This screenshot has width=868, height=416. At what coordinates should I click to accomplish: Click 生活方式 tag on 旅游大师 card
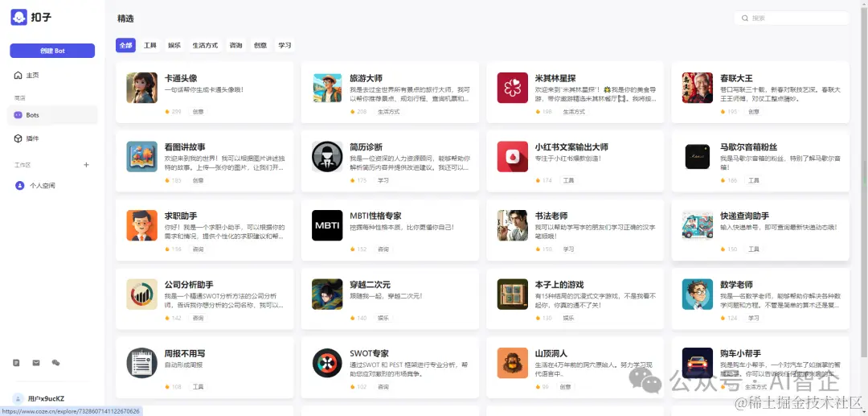[x=389, y=111]
